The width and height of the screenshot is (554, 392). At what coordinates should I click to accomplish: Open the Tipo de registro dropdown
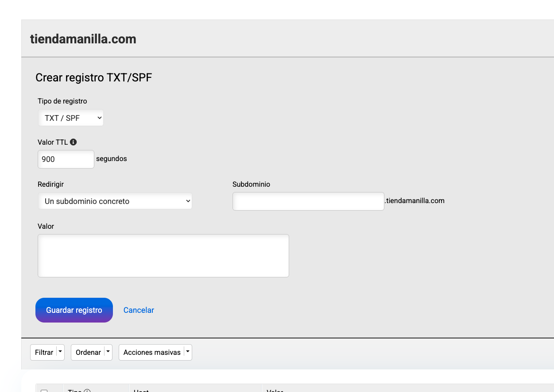point(71,118)
